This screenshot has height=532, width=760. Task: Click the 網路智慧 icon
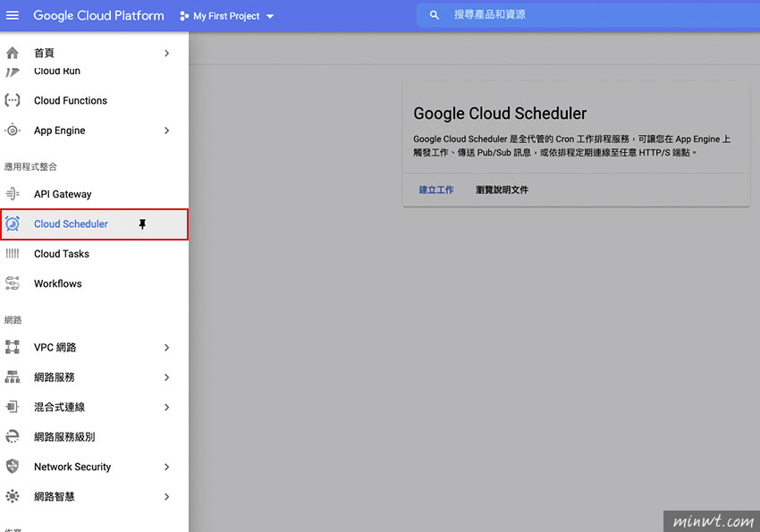13,496
